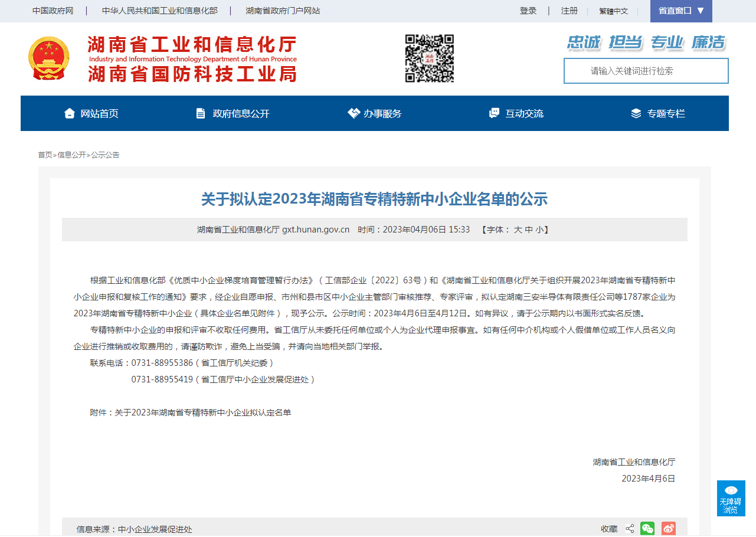Image resolution: width=756 pixels, height=537 pixels.
Task: Select the document icon next to 政府信息公开
Action: [200, 113]
